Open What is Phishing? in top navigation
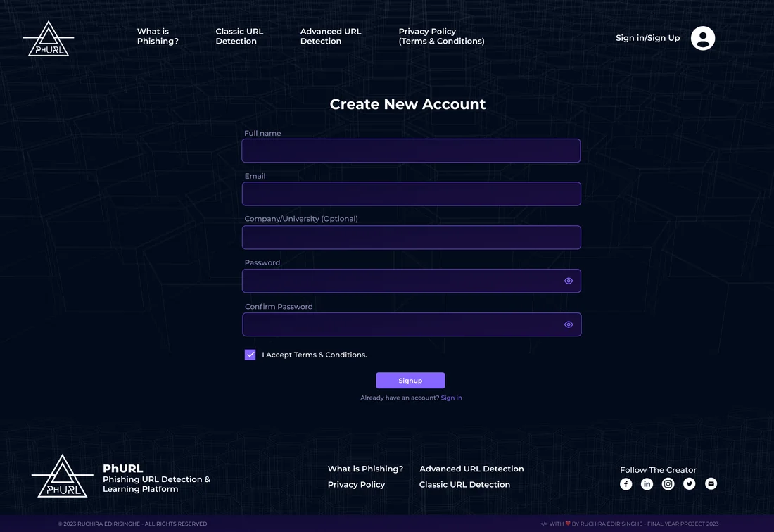 tap(158, 36)
